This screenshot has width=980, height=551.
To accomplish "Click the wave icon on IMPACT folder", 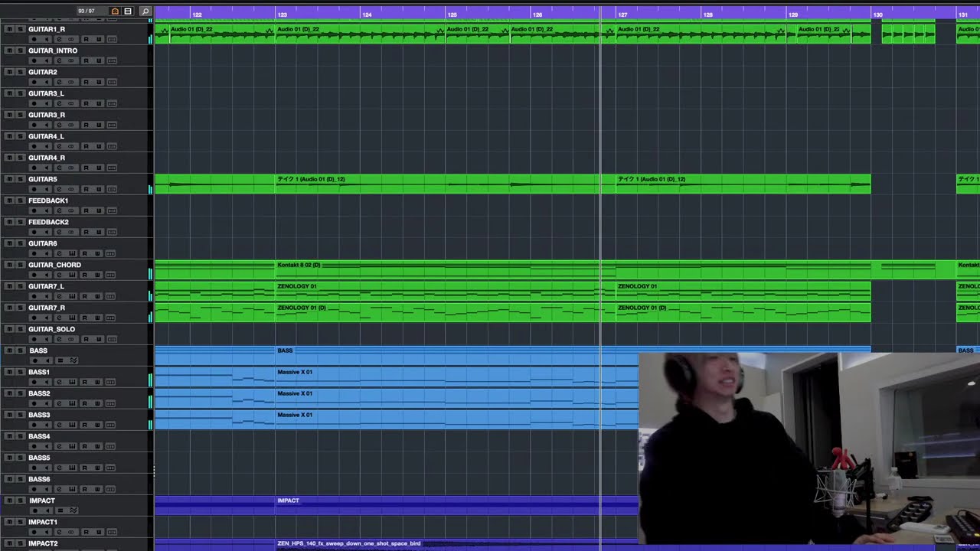I will (73, 510).
